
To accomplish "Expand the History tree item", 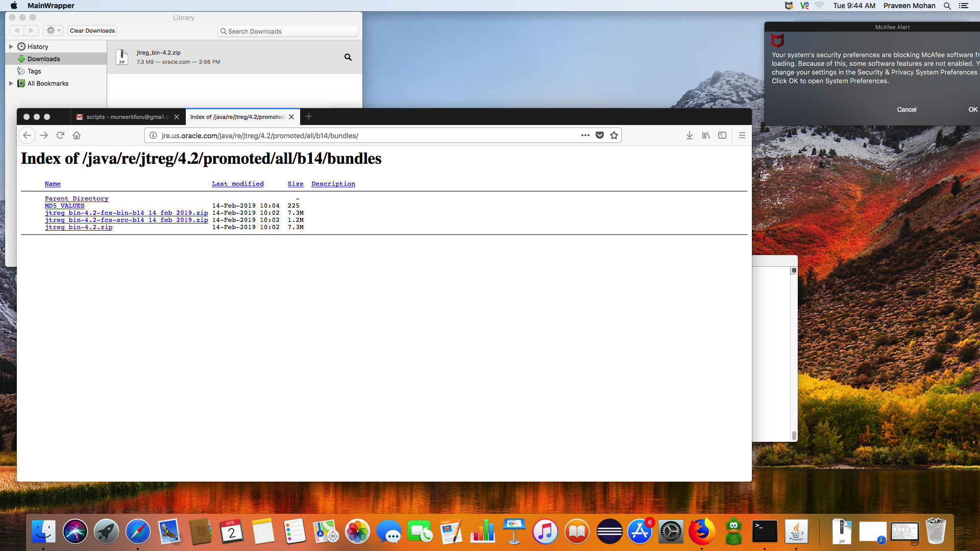I will pos(11,46).
